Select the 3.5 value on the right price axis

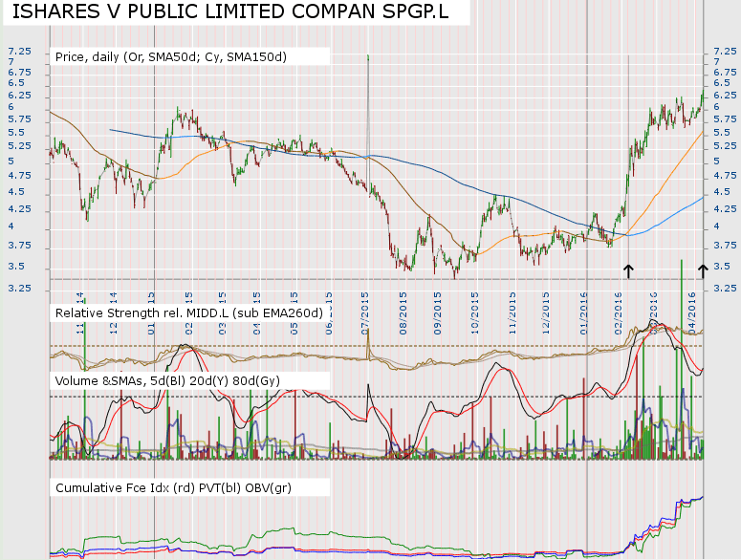722,267
